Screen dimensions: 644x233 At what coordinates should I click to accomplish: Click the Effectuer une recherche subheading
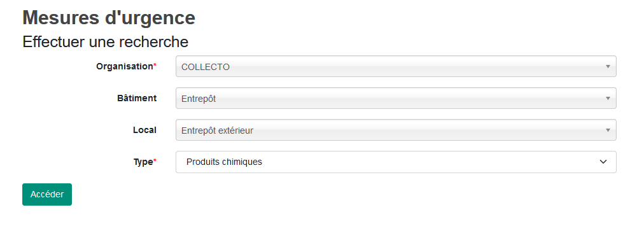click(x=105, y=42)
